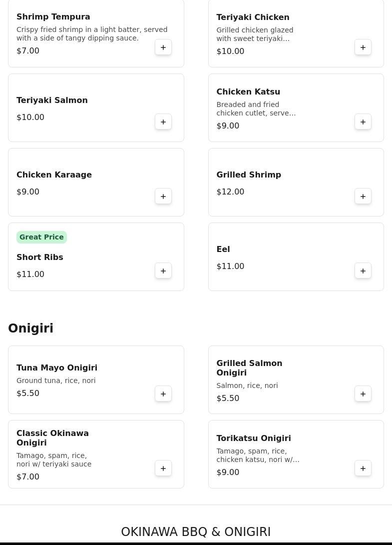This screenshot has width=392, height=545.
Task: Open the Short Ribs item title
Action: pos(40,257)
